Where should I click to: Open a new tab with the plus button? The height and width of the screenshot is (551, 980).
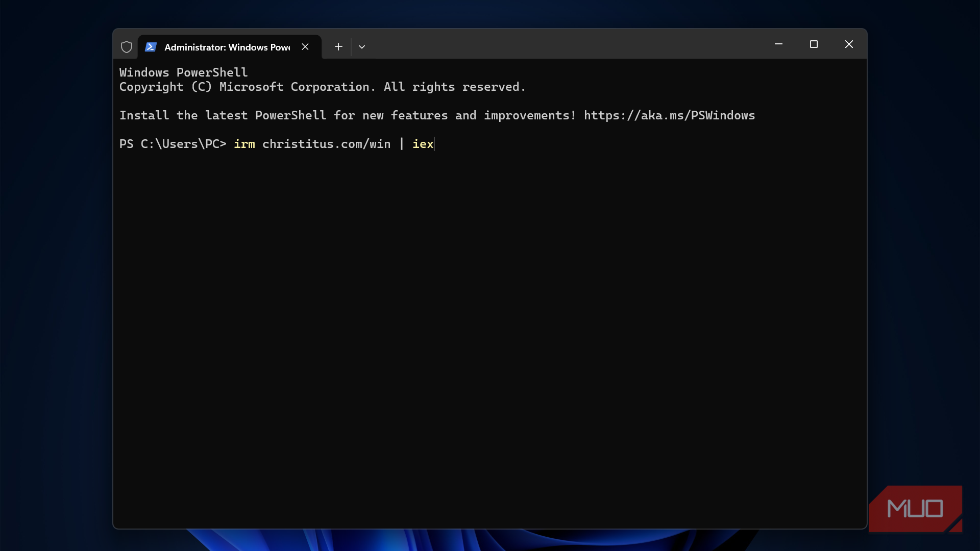338,47
